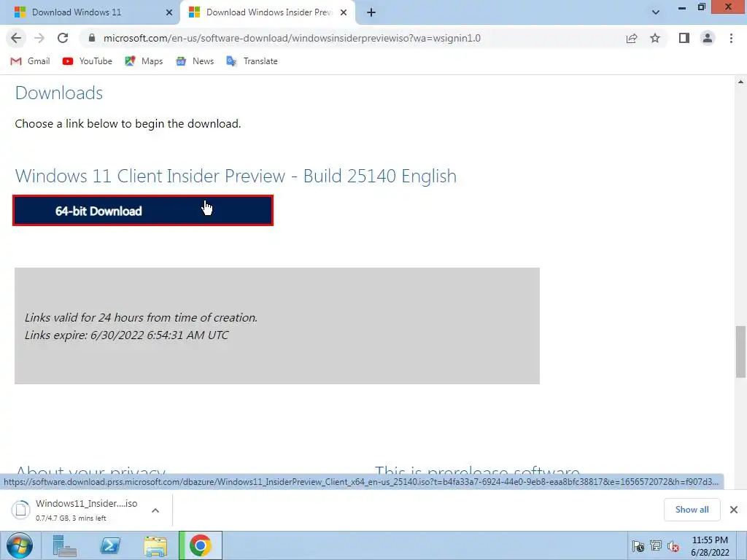This screenshot has width=747, height=560.
Task: Launch PowerShell from the taskbar
Action: pos(110,545)
